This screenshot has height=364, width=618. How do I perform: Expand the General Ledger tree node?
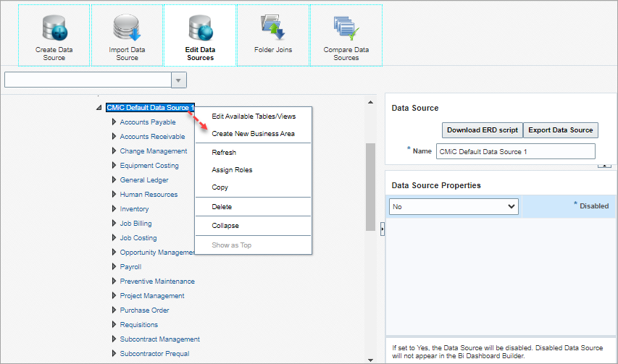point(114,180)
